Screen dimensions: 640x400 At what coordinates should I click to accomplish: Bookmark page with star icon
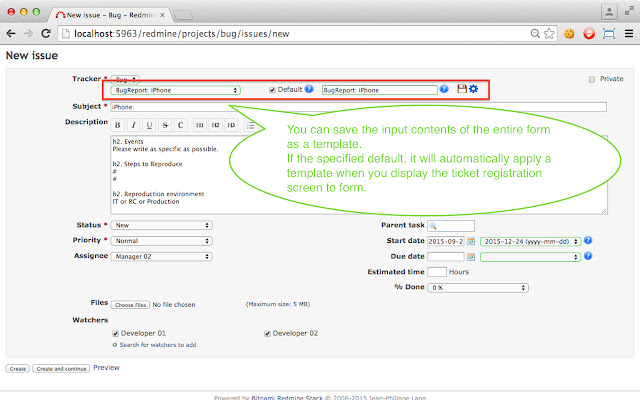[x=549, y=33]
